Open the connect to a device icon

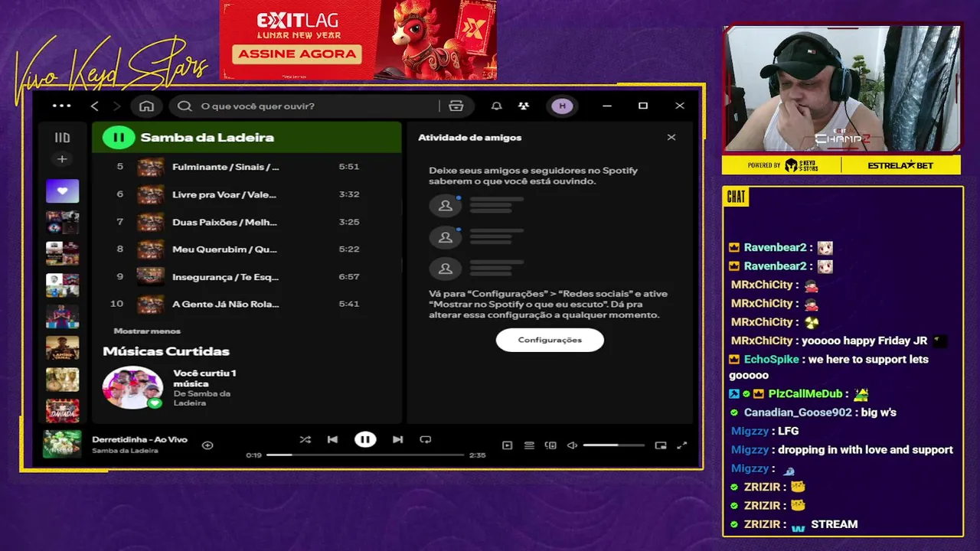click(550, 445)
